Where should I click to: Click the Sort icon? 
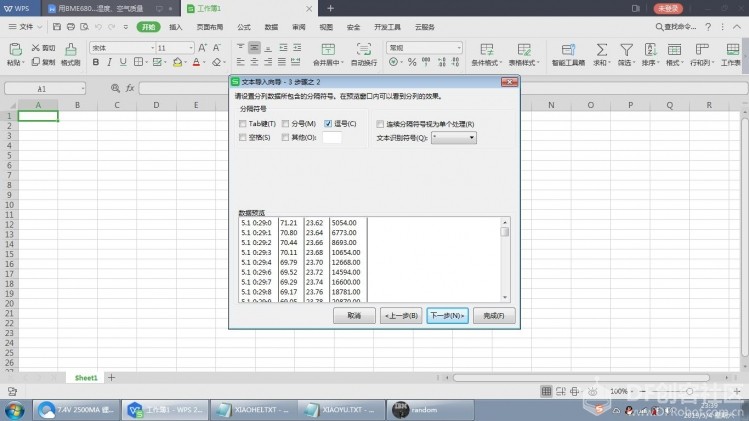pyautogui.click(x=650, y=49)
